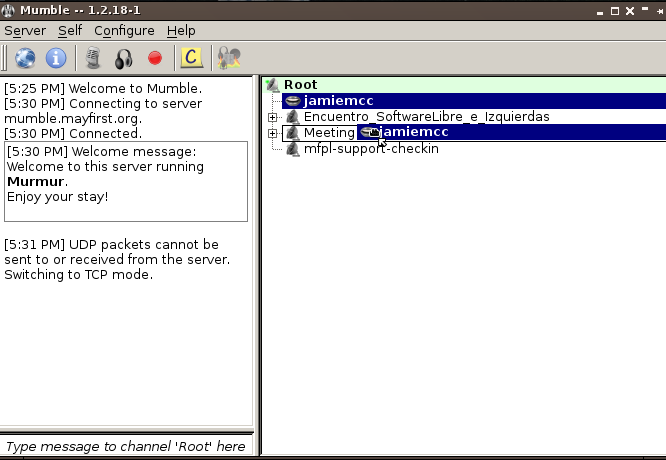The image size is (666, 460).
Task: Click the 'Enjoy your stay!' message text
Action: point(58,197)
